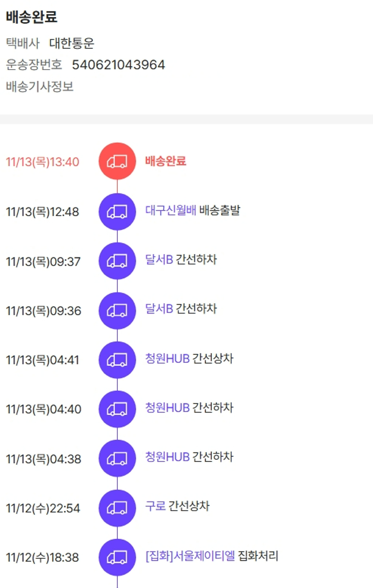Click truck icon beside 서울제이티엘 집화처리
Image resolution: width=373 pixels, height=588 pixels.
117,557
